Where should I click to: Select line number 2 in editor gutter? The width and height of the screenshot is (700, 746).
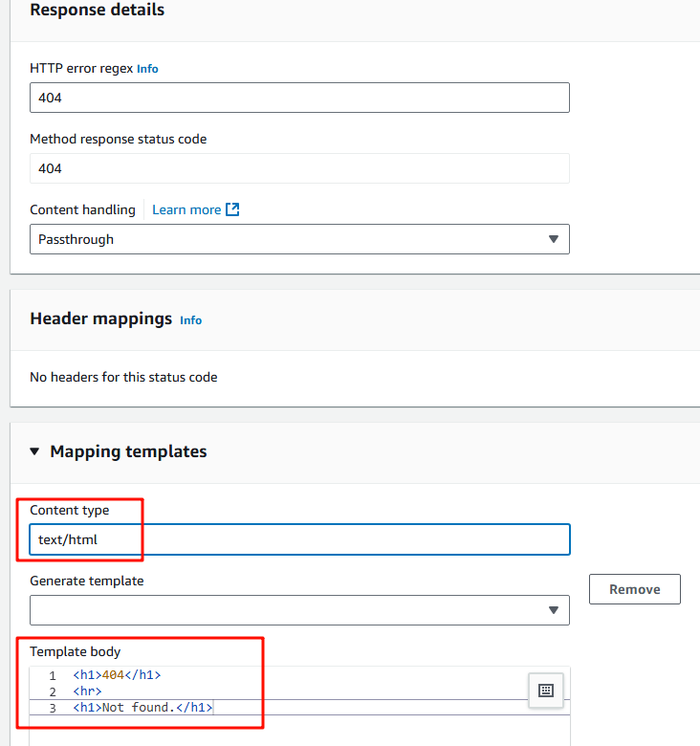(x=53, y=691)
